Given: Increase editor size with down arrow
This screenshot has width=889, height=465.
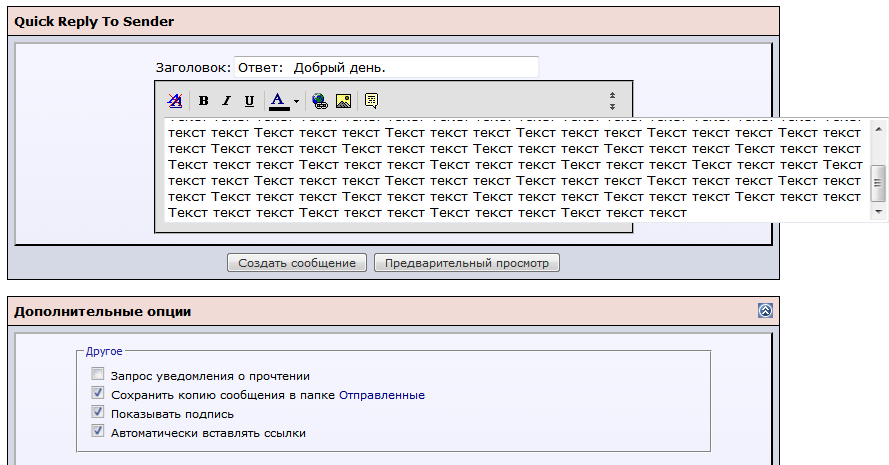Looking at the screenshot, I should click(612, 106).
